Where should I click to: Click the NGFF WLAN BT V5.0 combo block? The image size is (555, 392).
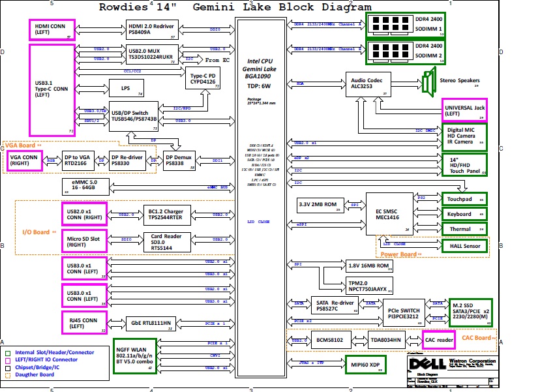tap(135, 356)
